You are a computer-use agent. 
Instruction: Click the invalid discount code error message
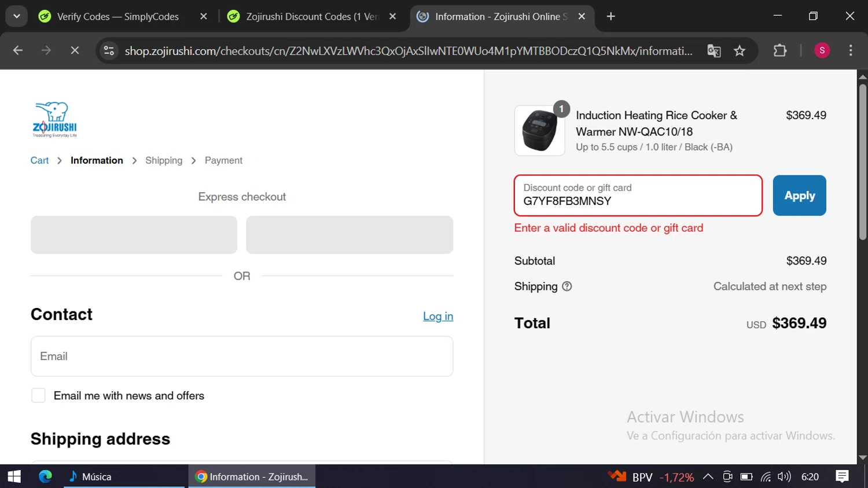coord(609,228)
